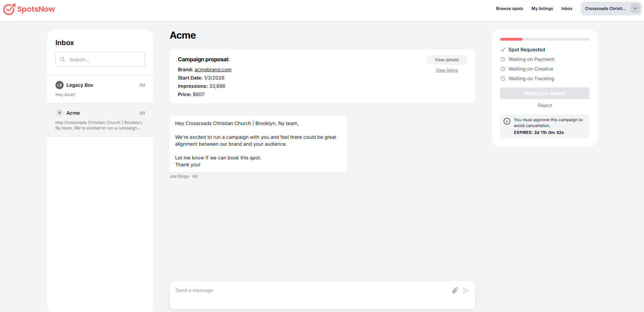Open the Inbox navigation item
Image resolution: width=644 pixels, height=312 pixels.
567,9
